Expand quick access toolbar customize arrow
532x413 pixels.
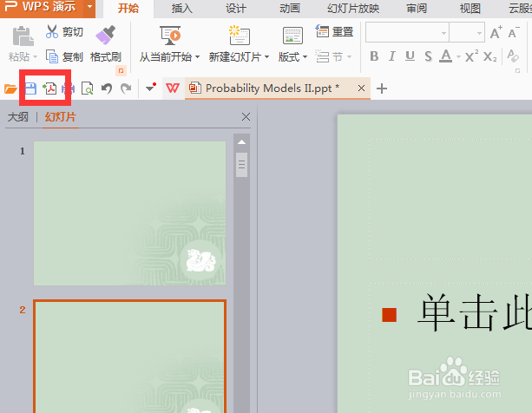(150, 88)
